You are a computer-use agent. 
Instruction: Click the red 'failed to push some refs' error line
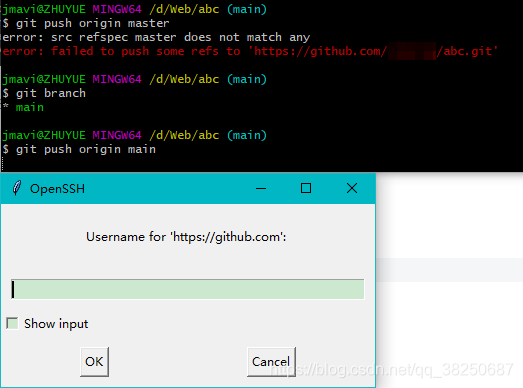(250, 51)
